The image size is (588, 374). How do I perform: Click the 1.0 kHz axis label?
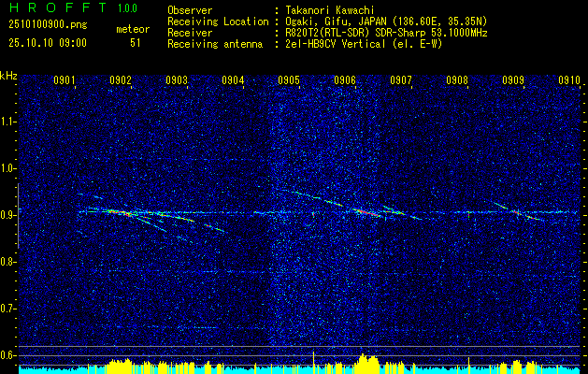8,168
